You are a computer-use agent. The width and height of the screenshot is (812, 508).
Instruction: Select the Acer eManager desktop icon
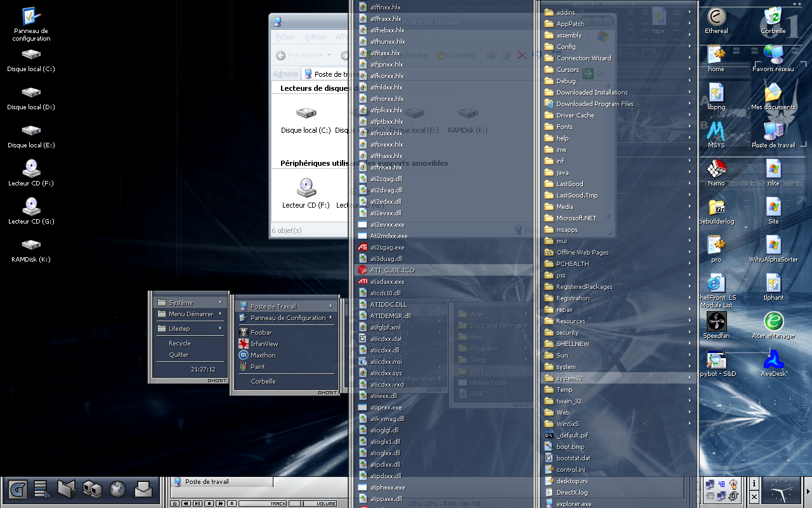(x=773, y=325)
